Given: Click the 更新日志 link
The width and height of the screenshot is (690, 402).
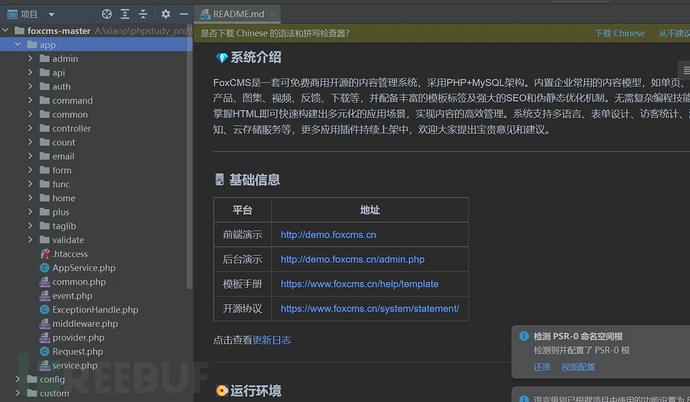Looking at the screenshot, I should click(x=271, y=340).
